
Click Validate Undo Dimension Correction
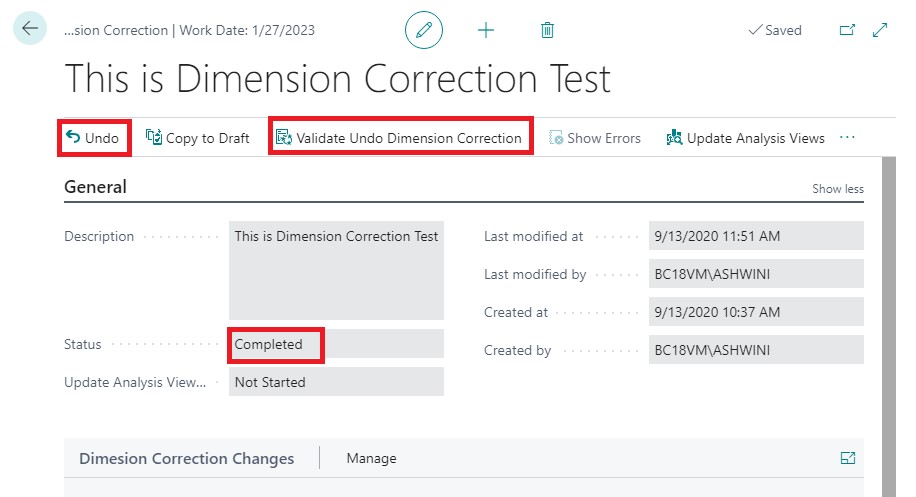coord(399,138)
